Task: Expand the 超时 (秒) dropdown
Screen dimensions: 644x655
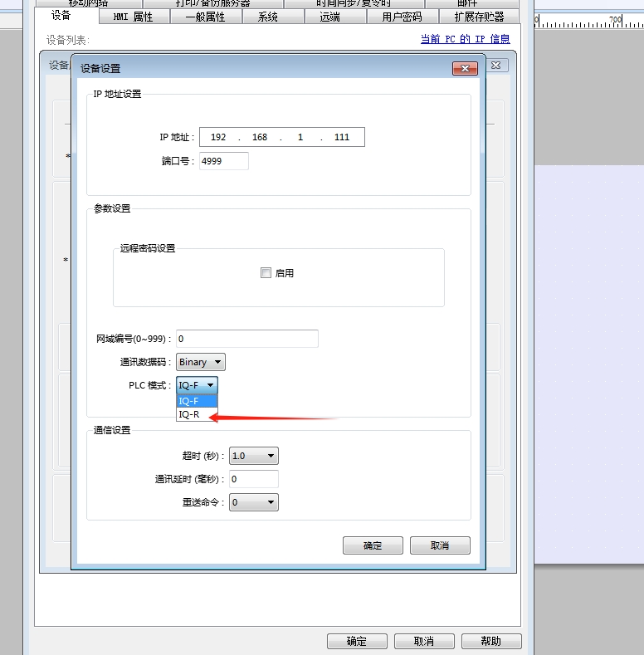Action: pos(253,456)
